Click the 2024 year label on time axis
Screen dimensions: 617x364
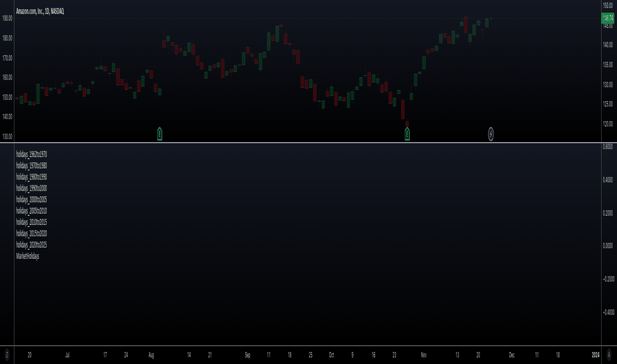click(595, 355)
